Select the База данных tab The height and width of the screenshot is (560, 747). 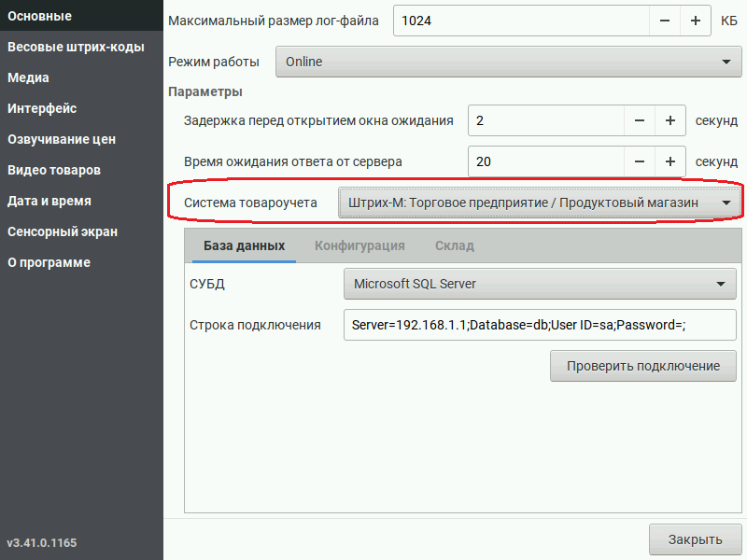(244, 245)
